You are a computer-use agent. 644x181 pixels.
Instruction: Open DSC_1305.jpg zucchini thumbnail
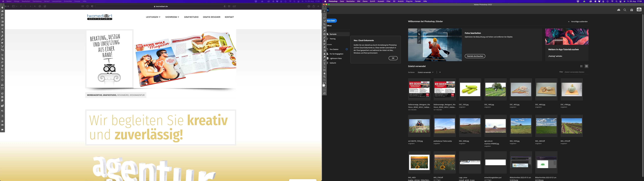click(470, 90)
